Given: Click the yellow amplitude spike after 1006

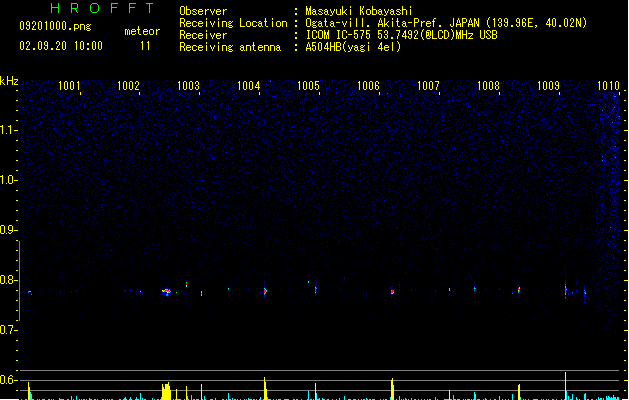Looking at the screenshot, I should coord(392,388).
